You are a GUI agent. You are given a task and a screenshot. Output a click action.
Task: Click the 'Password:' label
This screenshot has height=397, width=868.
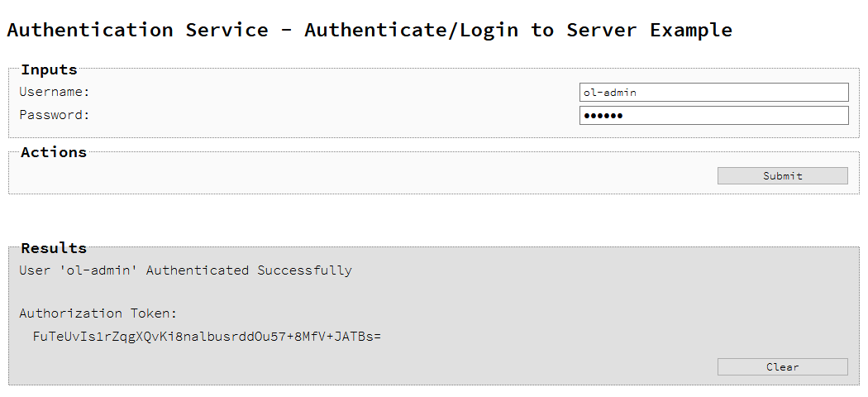click(55, 115)
